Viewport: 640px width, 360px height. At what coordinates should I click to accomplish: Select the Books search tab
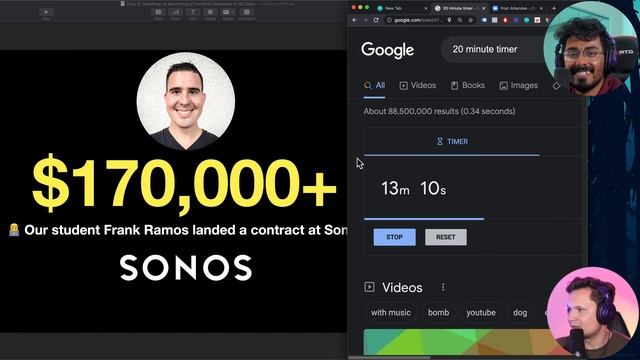click(468, 85)
